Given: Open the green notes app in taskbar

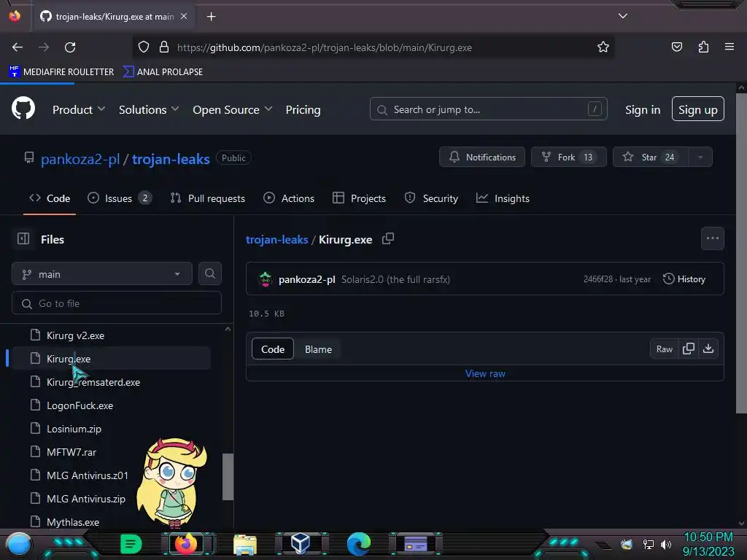Looking at the screenshot, I should tap(131, 544).
